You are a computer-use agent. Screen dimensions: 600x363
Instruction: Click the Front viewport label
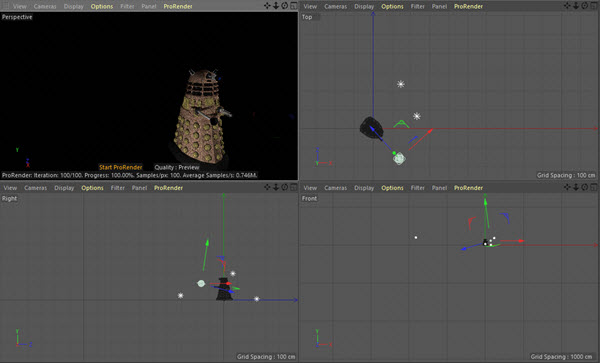click(309, 198)
